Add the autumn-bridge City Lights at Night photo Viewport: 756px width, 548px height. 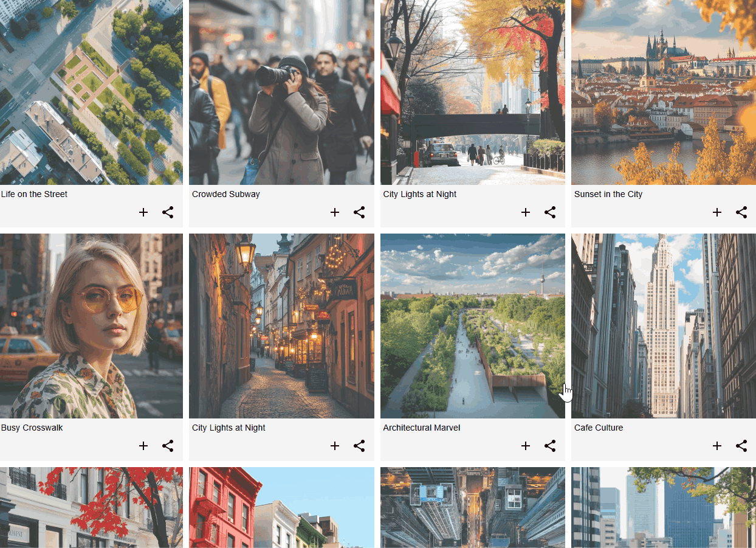point(526,212)
